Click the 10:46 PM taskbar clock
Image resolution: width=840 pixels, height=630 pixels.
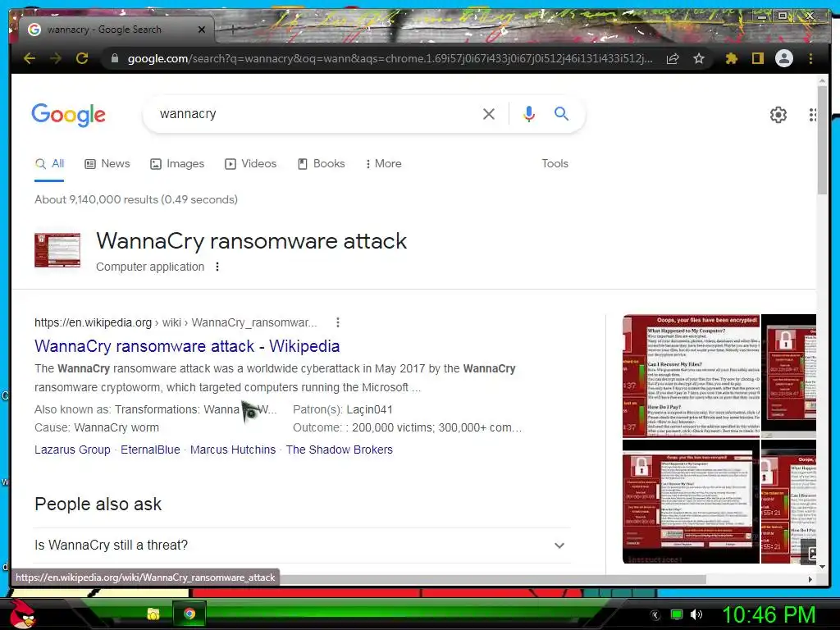(x=769, y=614)
